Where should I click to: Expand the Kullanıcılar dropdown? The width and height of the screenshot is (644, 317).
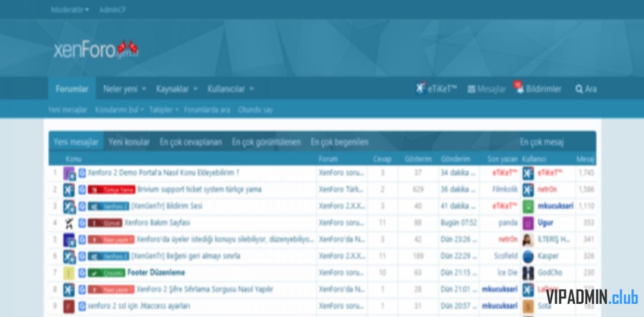coord(230,89)
